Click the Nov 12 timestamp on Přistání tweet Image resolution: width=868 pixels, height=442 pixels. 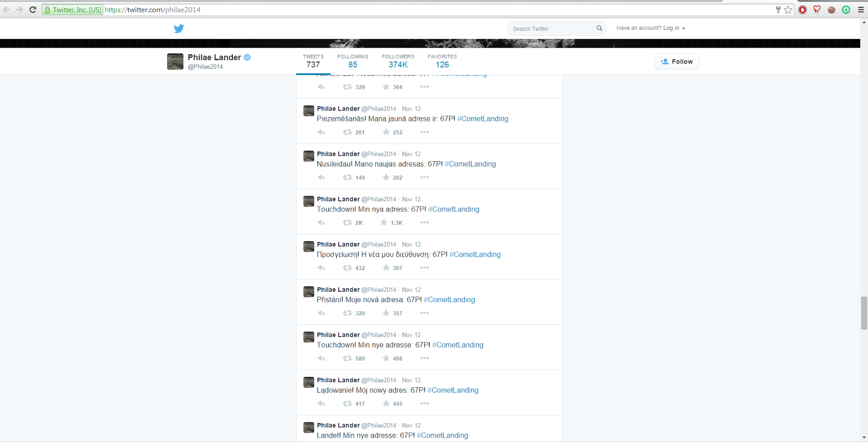click(411, 290)
